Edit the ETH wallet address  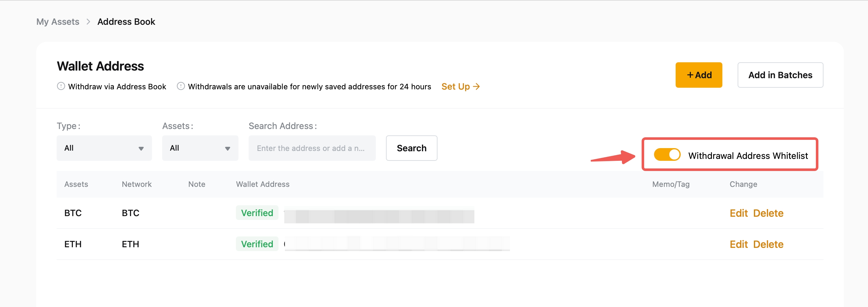point(738,244)
